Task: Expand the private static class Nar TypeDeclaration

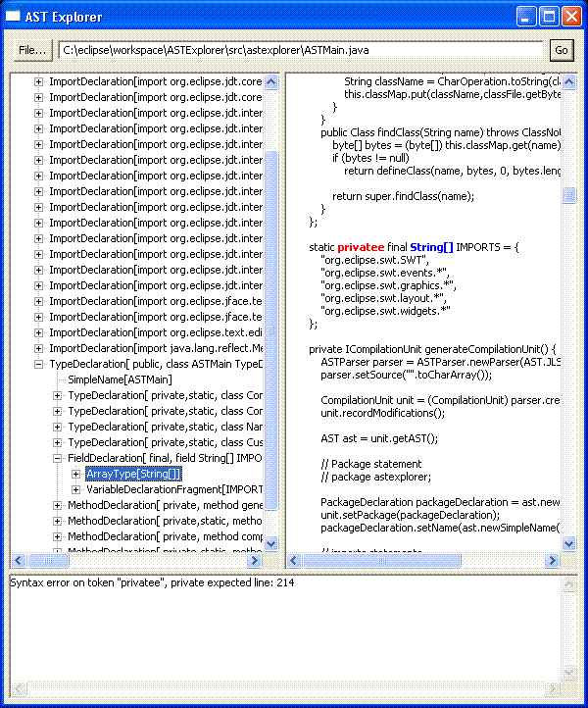Action: 57,428
